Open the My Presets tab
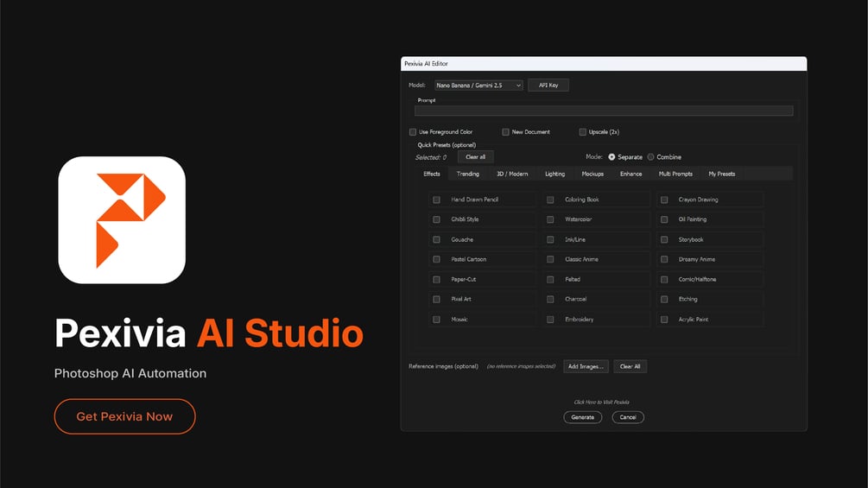868x488 pixels. point(722,174)
